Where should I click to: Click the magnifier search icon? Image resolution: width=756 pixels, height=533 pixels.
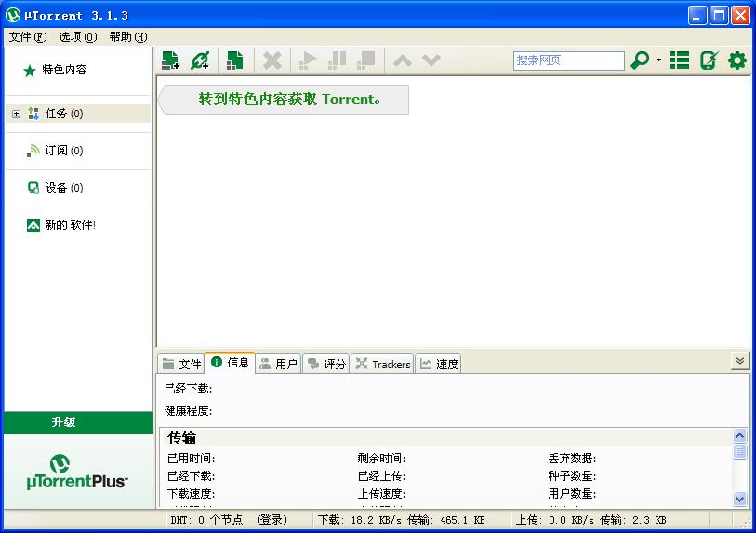640,60
